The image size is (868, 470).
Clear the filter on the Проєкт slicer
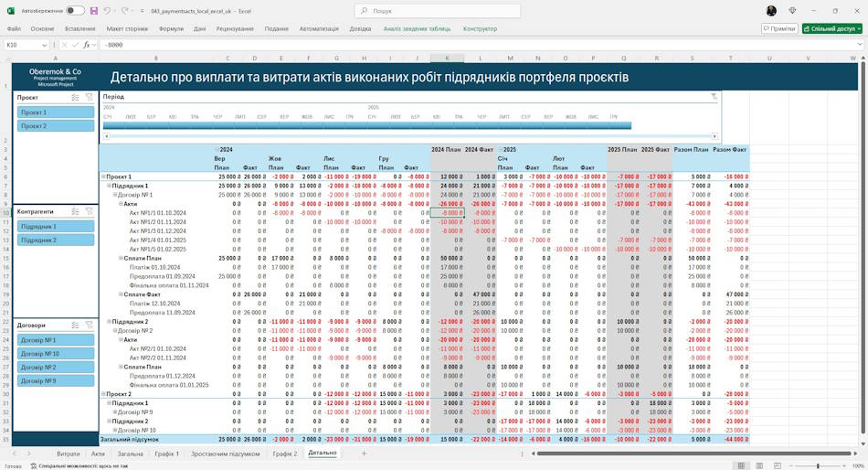tap(90, 98)
